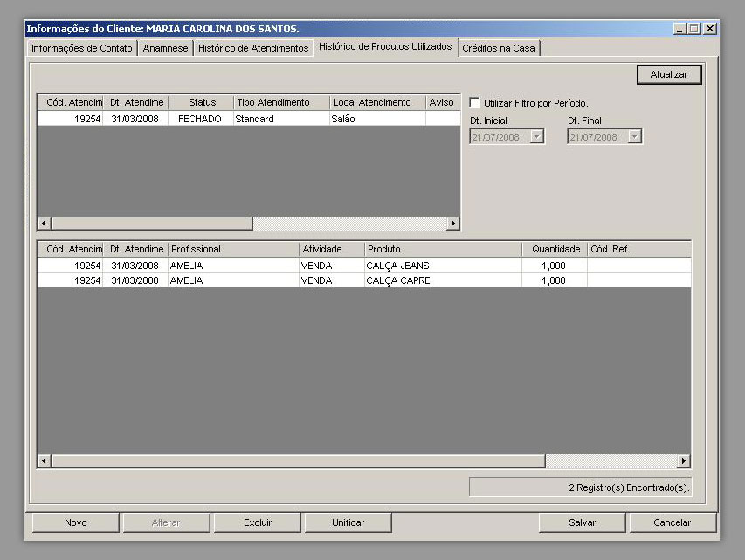Click the Profissional column header

pos(234,249)
